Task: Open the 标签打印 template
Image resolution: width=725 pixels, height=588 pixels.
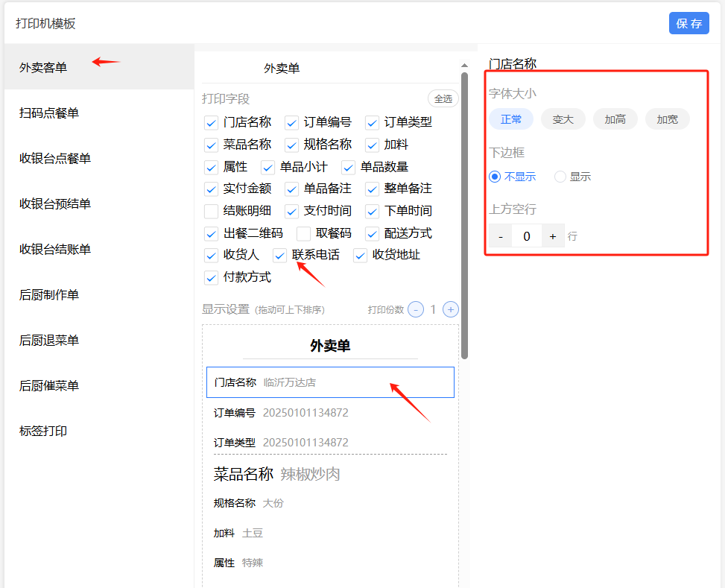Action: click(x=43, y=431)
